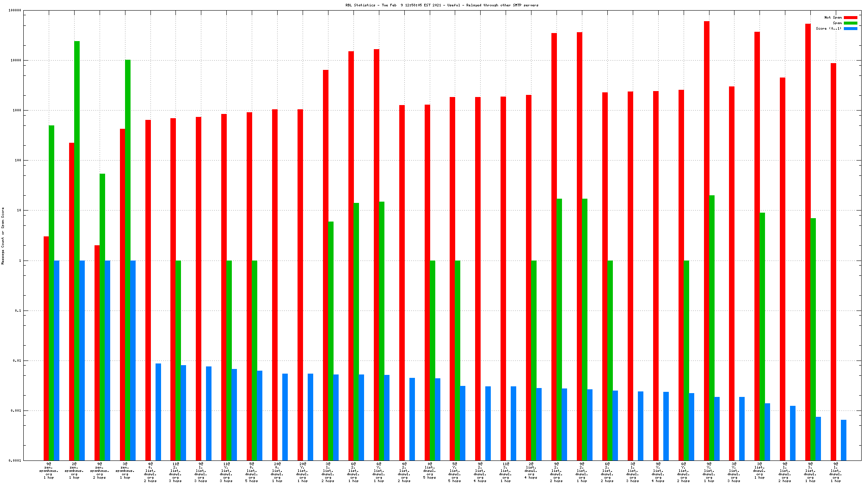Click the RBL Statistics chart title
This screenshot has height=488, width=868.
[x=442, y=5]
